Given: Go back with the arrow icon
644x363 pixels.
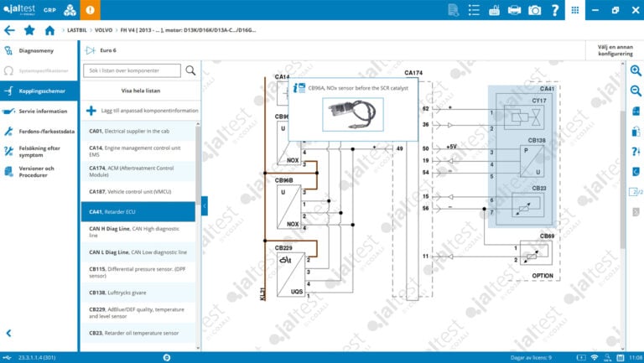Looking at the screenshot, I should tap(9, 30).
